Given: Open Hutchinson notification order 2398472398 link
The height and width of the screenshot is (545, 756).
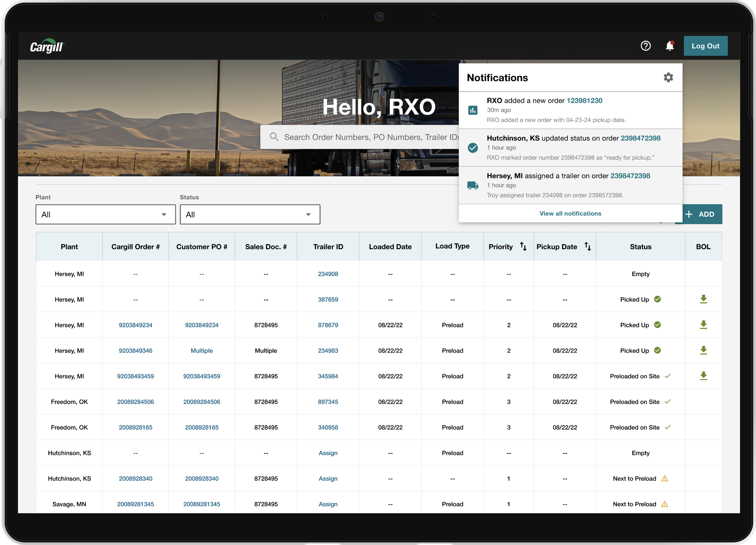Looking at the screenshot, I should coord(640,138).
